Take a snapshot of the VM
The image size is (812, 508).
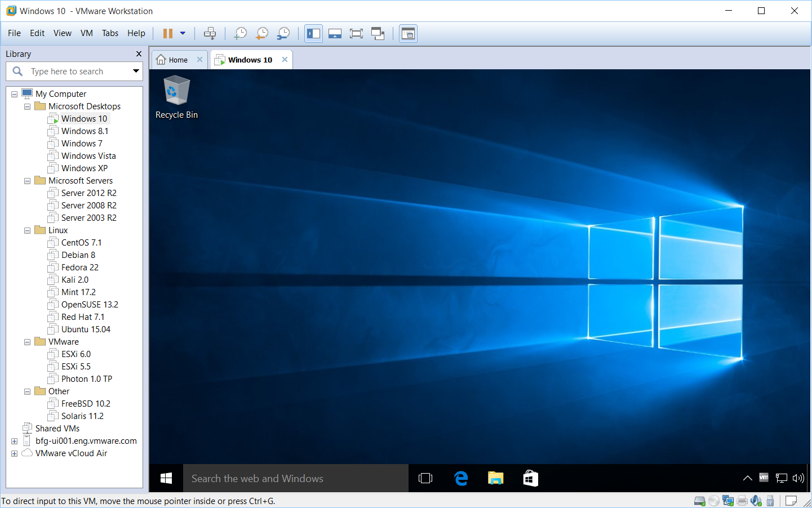click(x=240, y=33)
